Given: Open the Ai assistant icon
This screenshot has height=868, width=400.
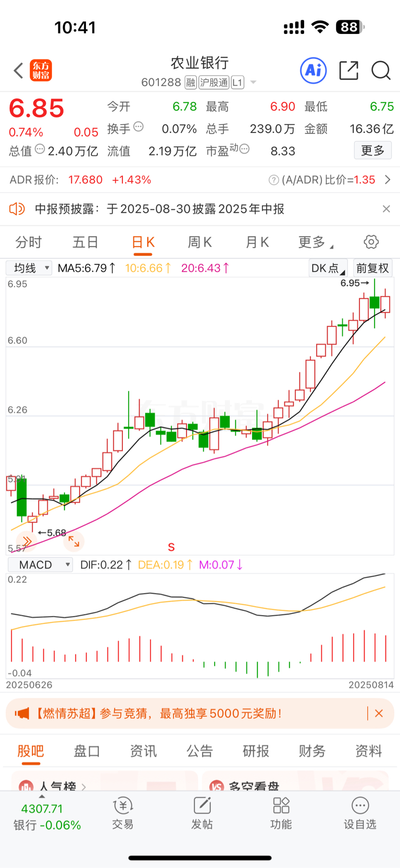Looking at the screenshot, I should [x=314, y=70].
